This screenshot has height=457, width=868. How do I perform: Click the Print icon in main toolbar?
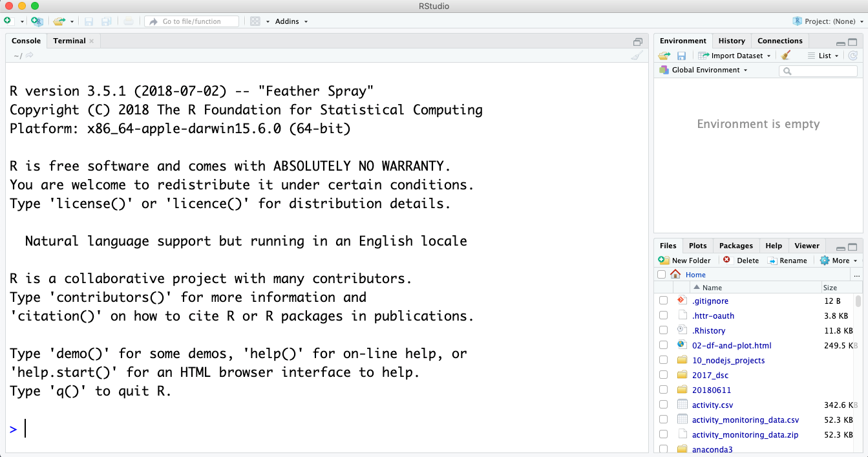pyautogui.click(x=129, y=21)
